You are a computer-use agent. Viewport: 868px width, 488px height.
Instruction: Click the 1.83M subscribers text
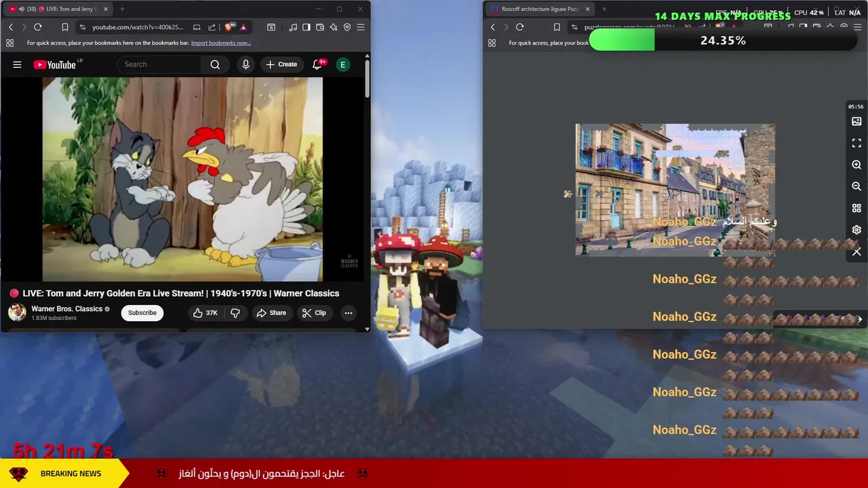(54, 318)
